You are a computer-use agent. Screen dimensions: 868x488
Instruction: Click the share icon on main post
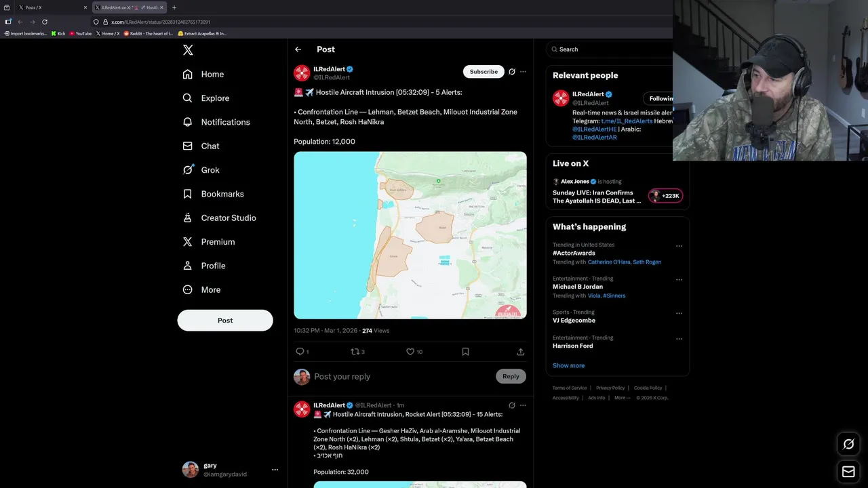pyautogui.click(x=520, y=352)
